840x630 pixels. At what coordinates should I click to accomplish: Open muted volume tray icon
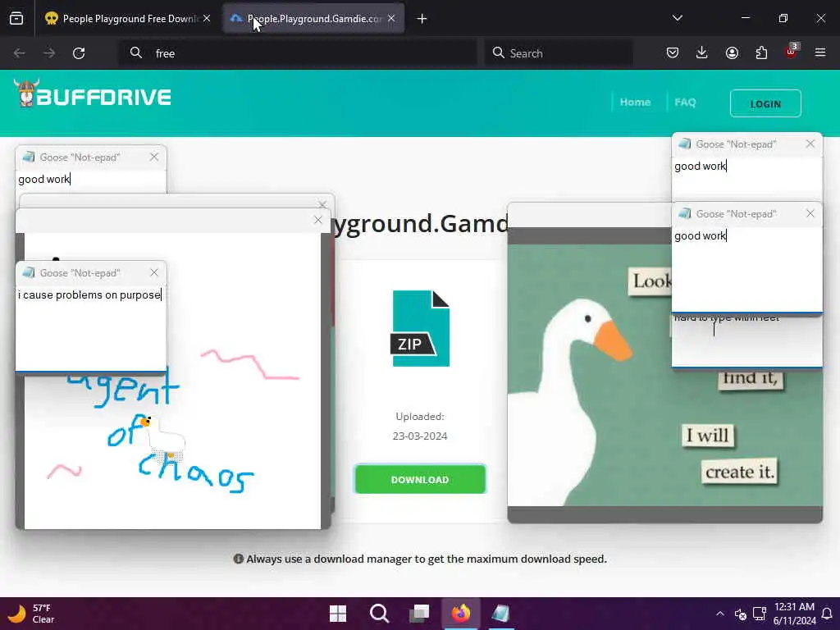741,614
